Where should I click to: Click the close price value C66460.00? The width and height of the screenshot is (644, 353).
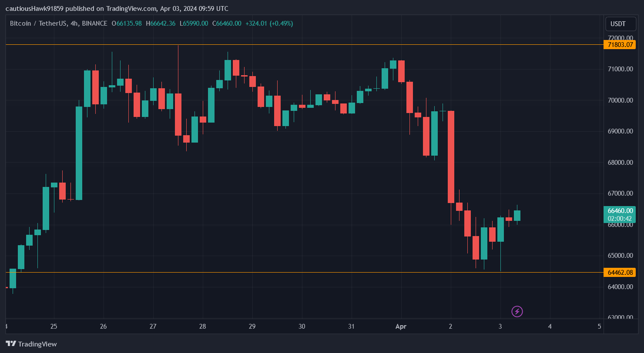coord(226,23)
